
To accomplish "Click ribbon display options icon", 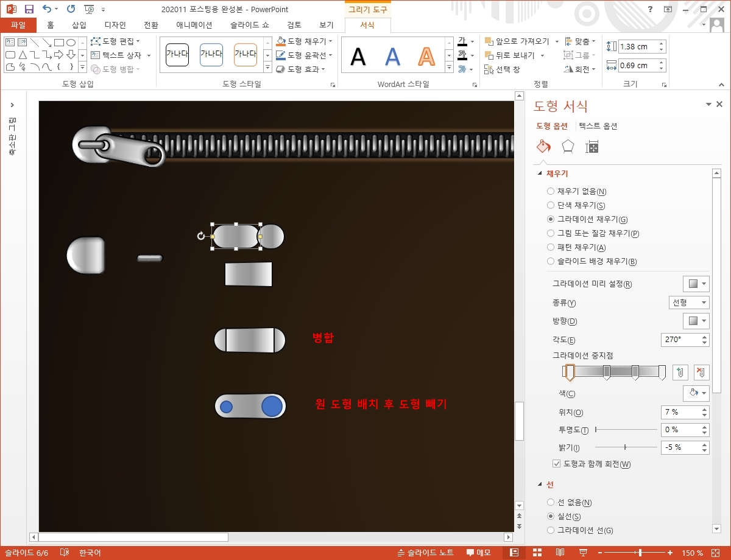I will [668, 9].
